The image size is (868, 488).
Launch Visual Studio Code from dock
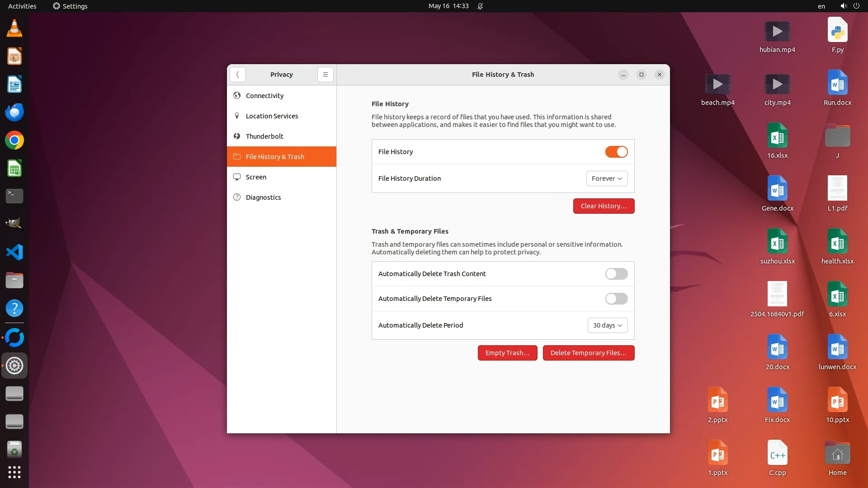pos(14,252)
